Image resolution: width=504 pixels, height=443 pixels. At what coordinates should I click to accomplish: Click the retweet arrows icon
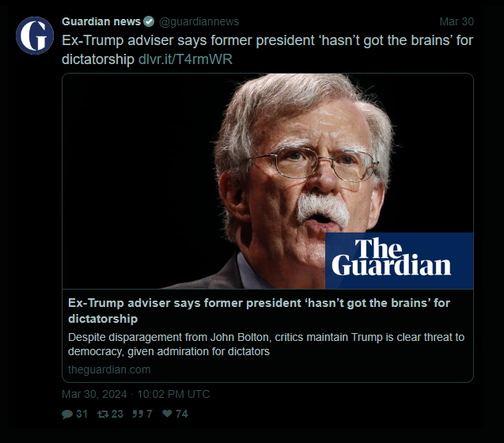103,414
